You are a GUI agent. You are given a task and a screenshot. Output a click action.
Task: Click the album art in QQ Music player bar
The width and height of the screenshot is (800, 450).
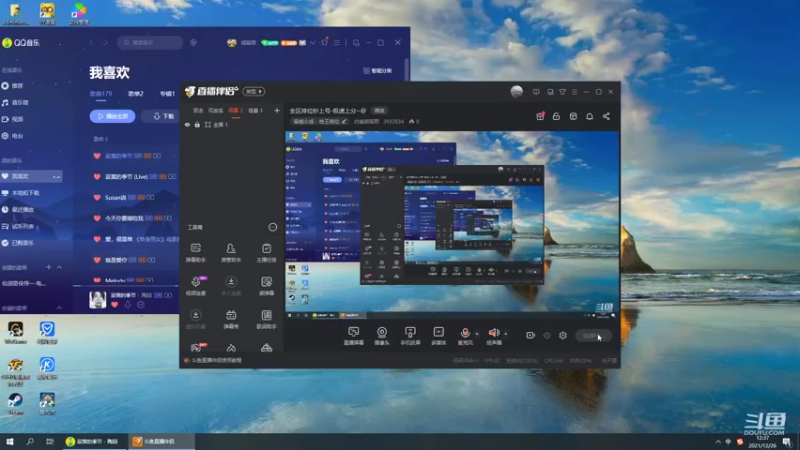point(97,299)
